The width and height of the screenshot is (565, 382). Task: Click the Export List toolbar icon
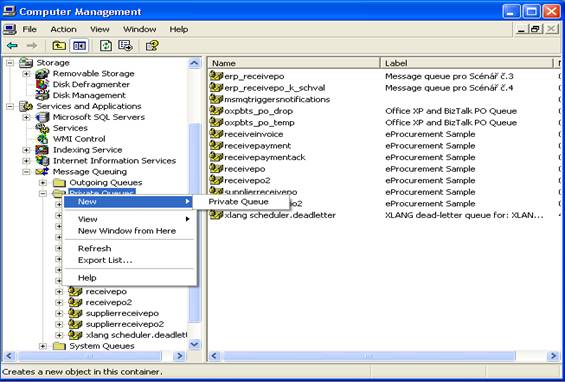pyautogui.click(x=125, y=46)
